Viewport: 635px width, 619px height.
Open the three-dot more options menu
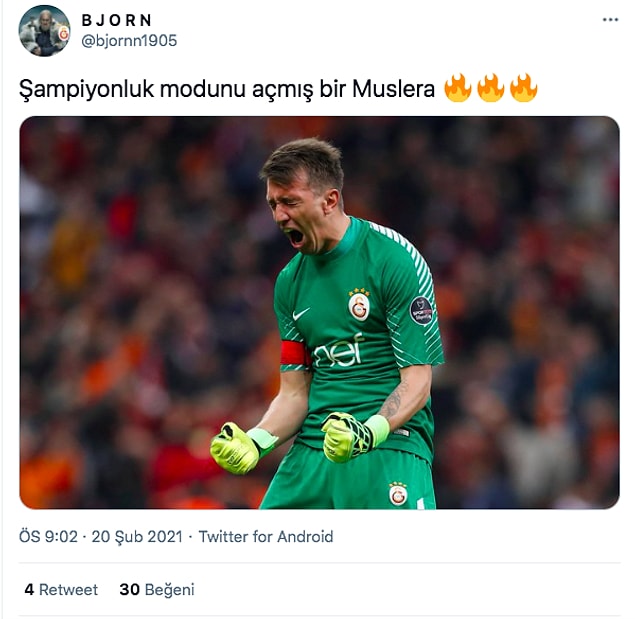[610, 19]
